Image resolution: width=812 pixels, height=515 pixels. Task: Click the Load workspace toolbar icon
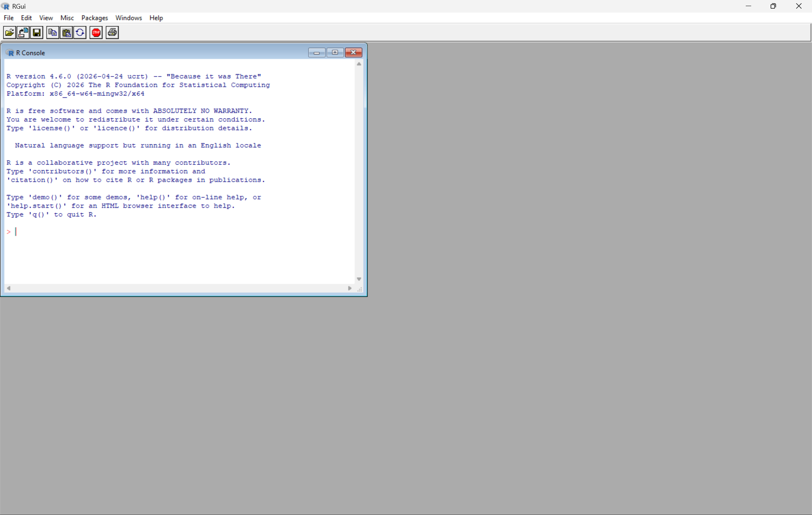[23, 33]
